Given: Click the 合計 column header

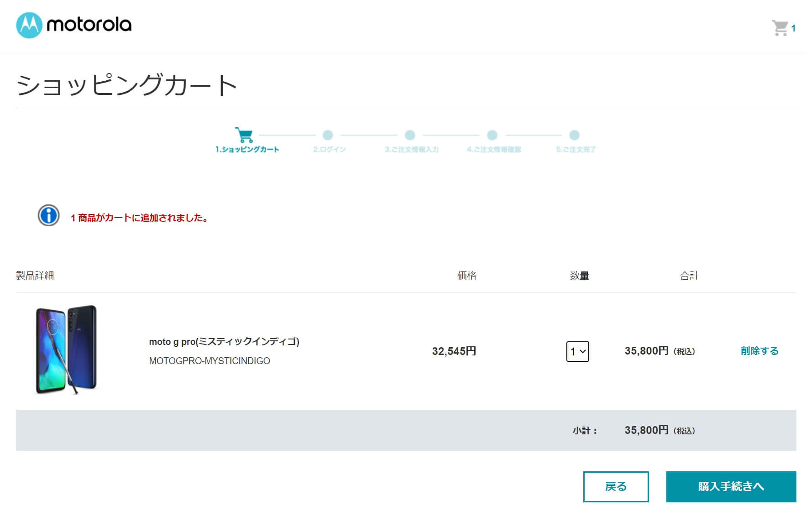Looking at the screenshot, I should (689, 275).
